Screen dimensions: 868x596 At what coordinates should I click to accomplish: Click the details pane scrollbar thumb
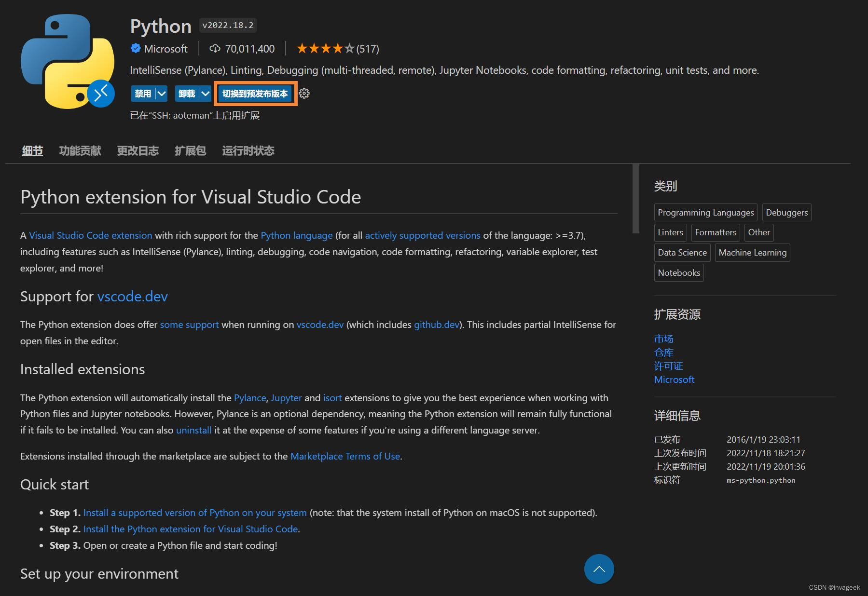click(636, 199)
